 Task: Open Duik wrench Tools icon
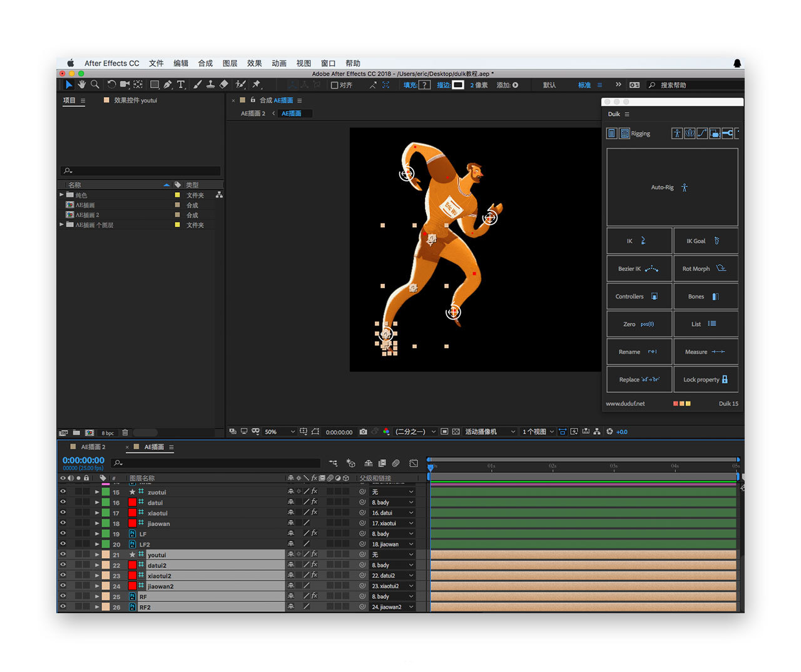pos(727,133)
